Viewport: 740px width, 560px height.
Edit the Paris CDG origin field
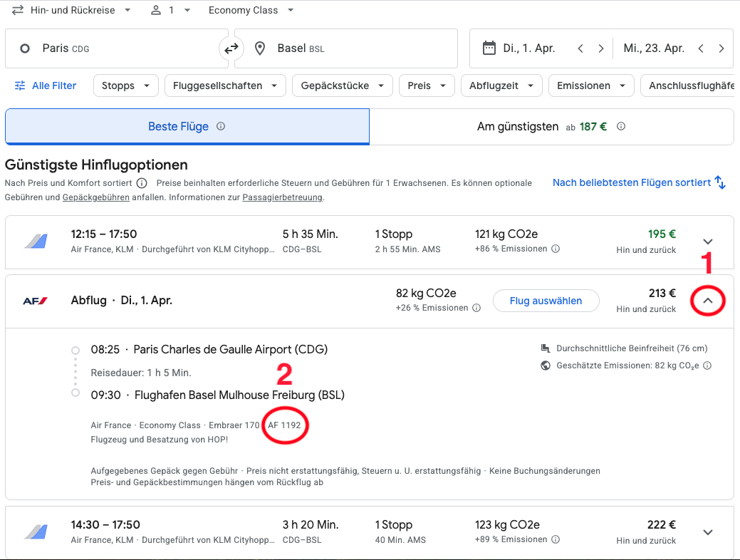click(x=117, y=48)
